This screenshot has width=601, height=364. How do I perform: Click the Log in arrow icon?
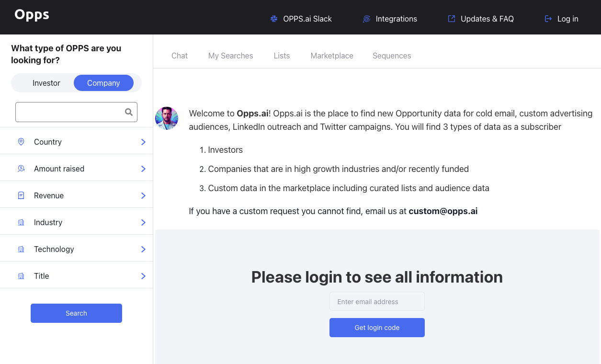tap(547, 18)
